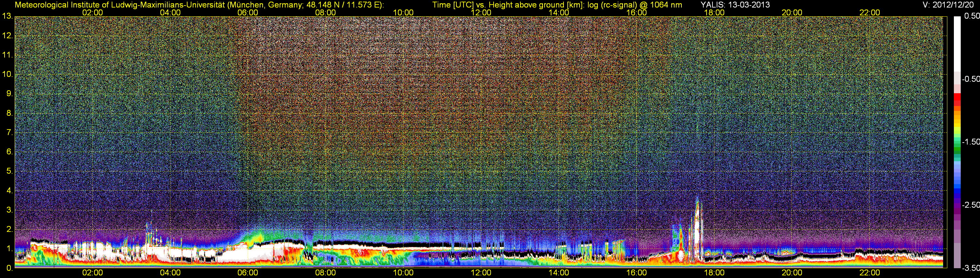Screen dimensions: 980x278
Task: Click the -3.50 color scale value
Action: (971, 268)
